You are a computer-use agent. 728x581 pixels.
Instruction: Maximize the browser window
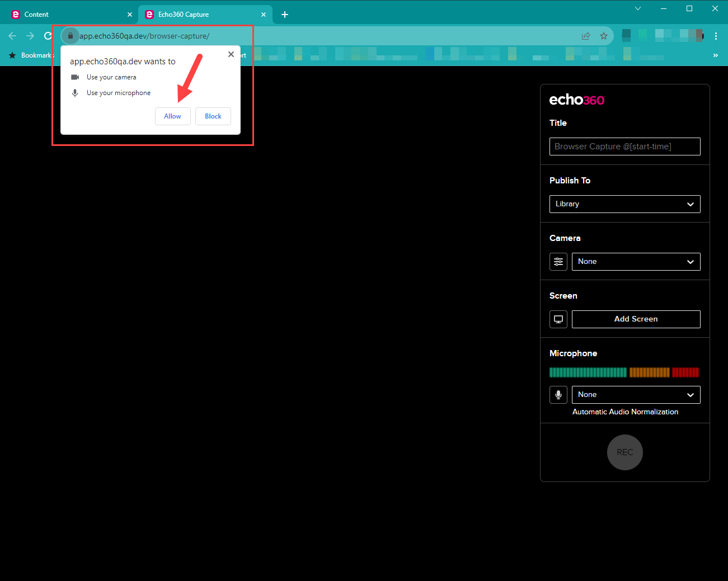[x=689, y=8]
